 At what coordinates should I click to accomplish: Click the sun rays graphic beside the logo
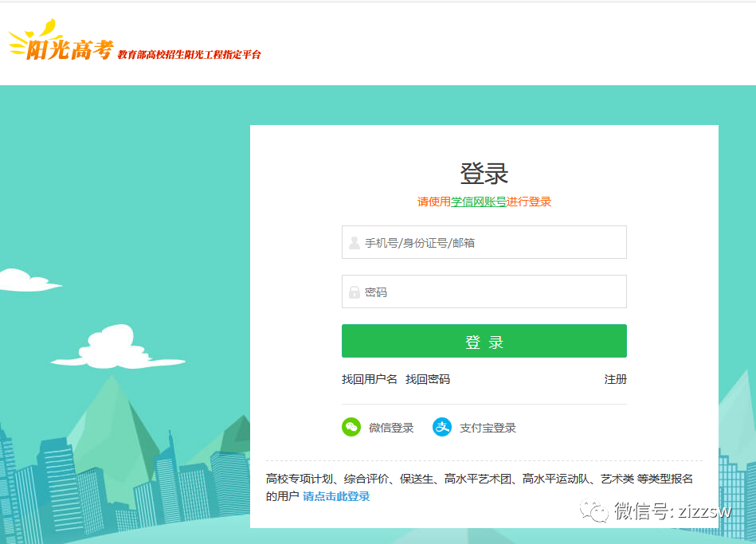(x=16, y=44)
